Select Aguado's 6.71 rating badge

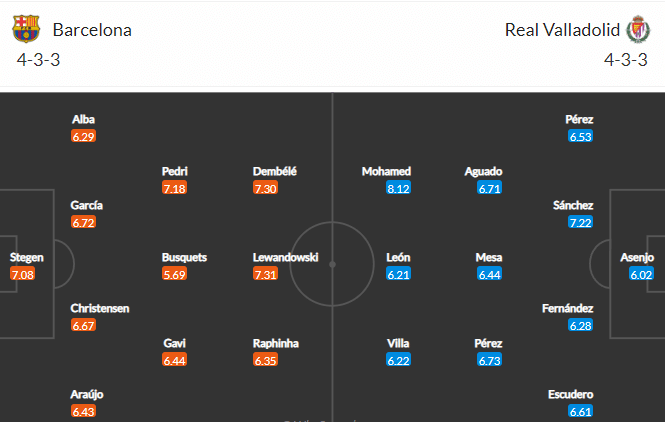coord(489,188)
